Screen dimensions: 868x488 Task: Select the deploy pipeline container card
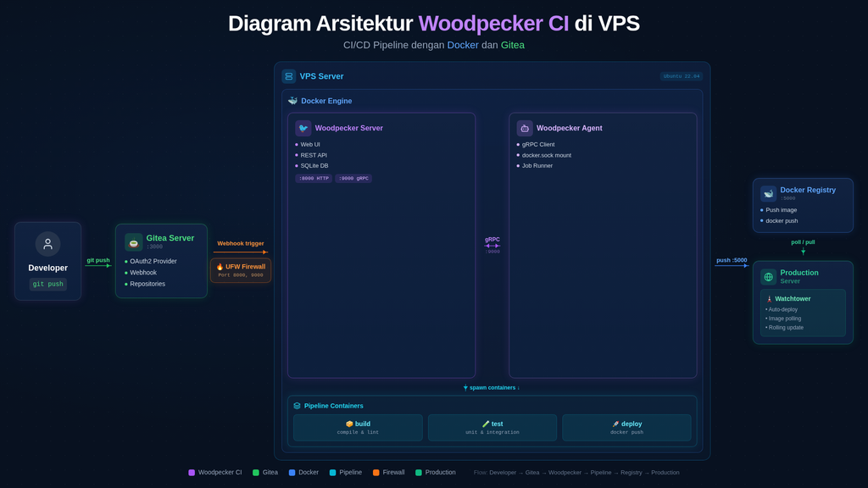pyautogui.click(x=626, y=428)
